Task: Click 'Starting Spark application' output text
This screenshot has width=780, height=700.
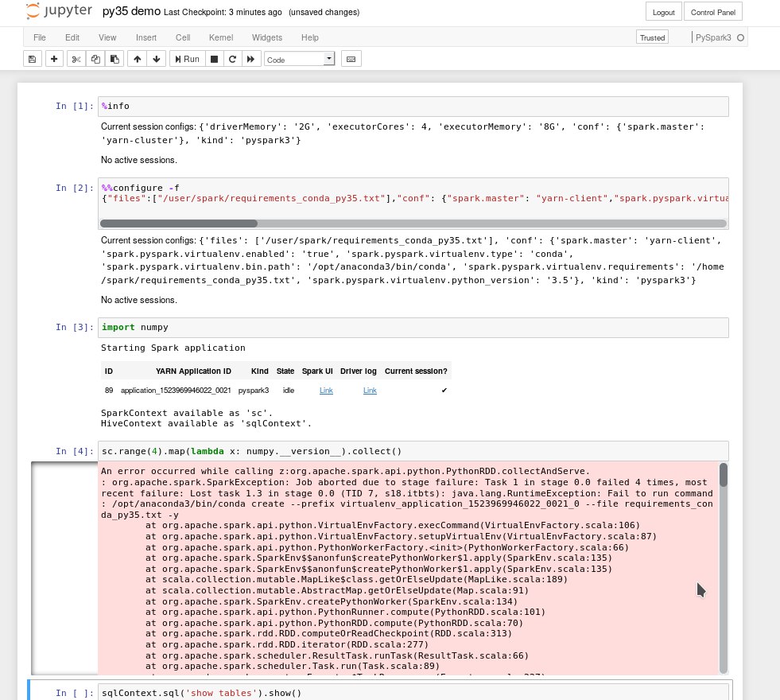Action: (173, 348)
